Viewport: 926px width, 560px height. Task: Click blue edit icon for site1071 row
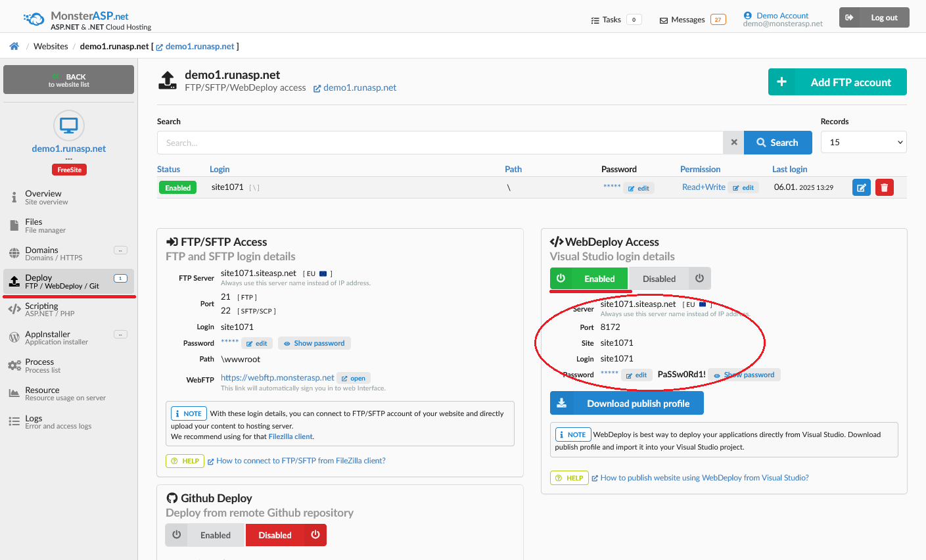point(862,188)
